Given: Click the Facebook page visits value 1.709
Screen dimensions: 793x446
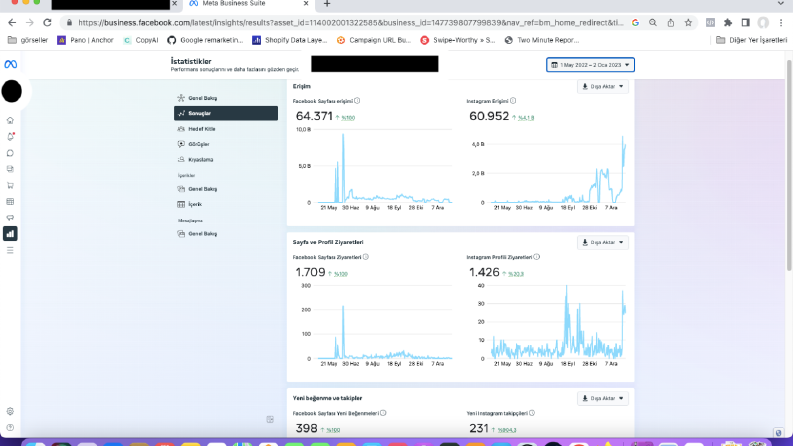Looking at the screenshot, I should pos(310,272).
